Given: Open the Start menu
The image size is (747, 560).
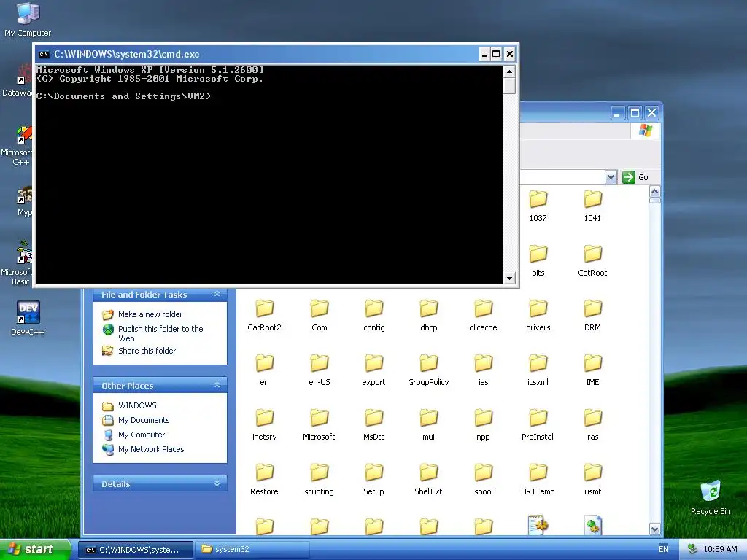Looking at the screenshot, I should [35, 549].
